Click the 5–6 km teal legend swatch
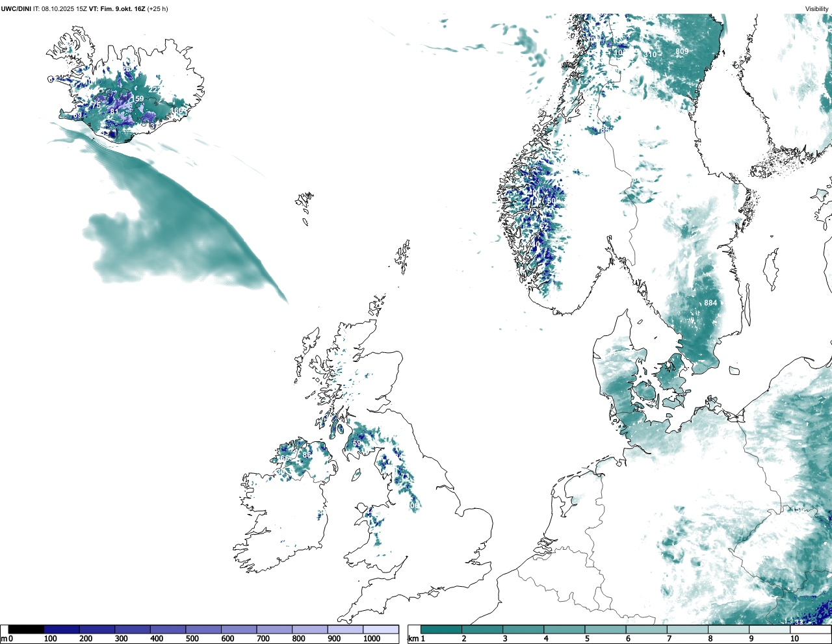Image resolution: width=832 pixels, height=644 pixels. click(606, 629)
